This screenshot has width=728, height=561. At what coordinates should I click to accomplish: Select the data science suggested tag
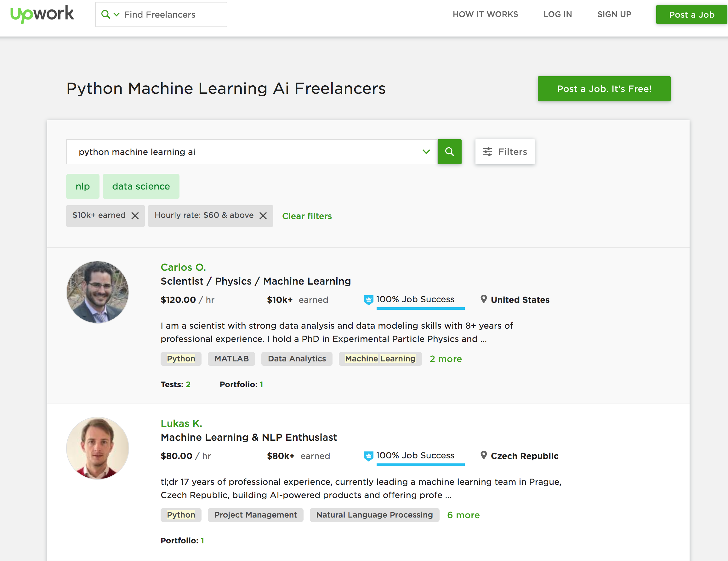[x=141, y=186]
